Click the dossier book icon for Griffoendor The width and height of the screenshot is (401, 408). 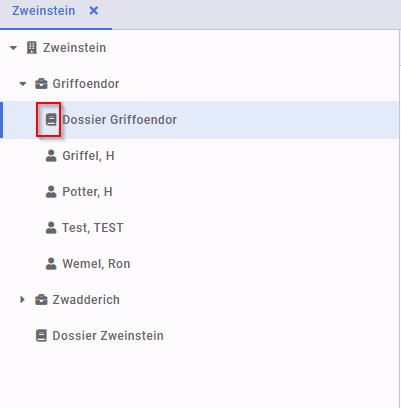(x=51, y=120)
